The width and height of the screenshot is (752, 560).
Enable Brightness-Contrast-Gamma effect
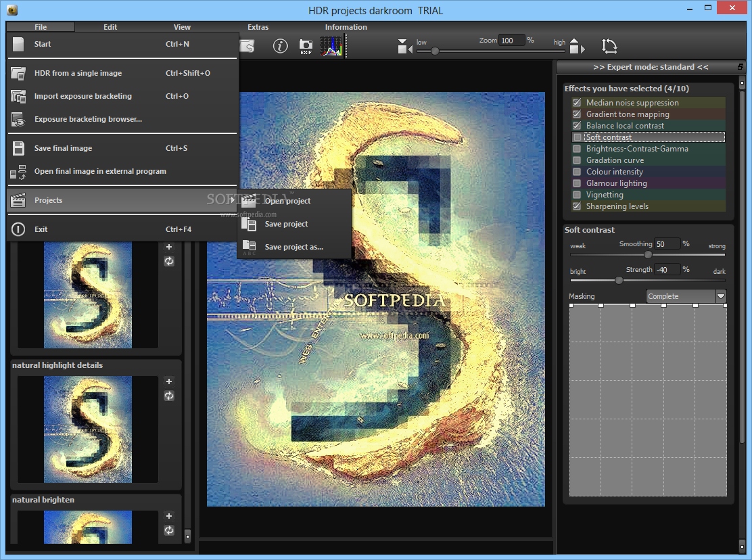tap(577, 149)
